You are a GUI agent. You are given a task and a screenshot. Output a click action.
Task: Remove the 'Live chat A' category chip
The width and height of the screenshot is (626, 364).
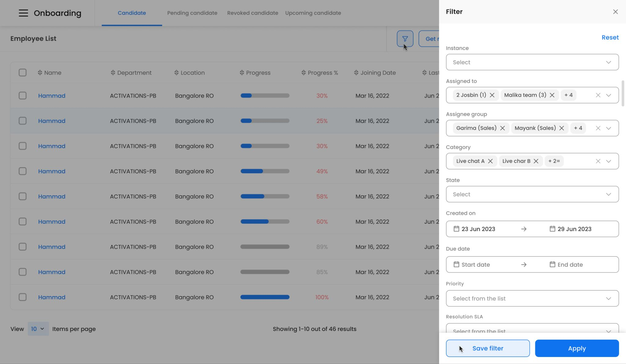tap(490, 161)
